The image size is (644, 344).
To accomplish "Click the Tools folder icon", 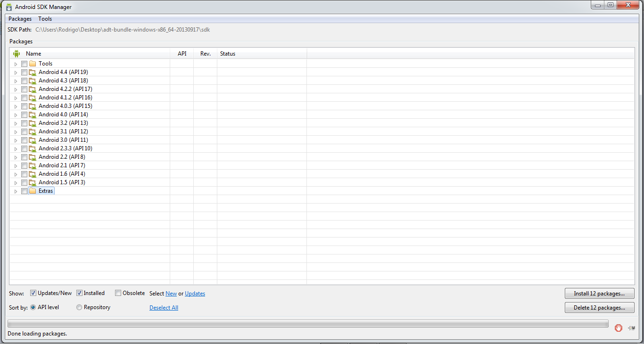I will 33,64.
